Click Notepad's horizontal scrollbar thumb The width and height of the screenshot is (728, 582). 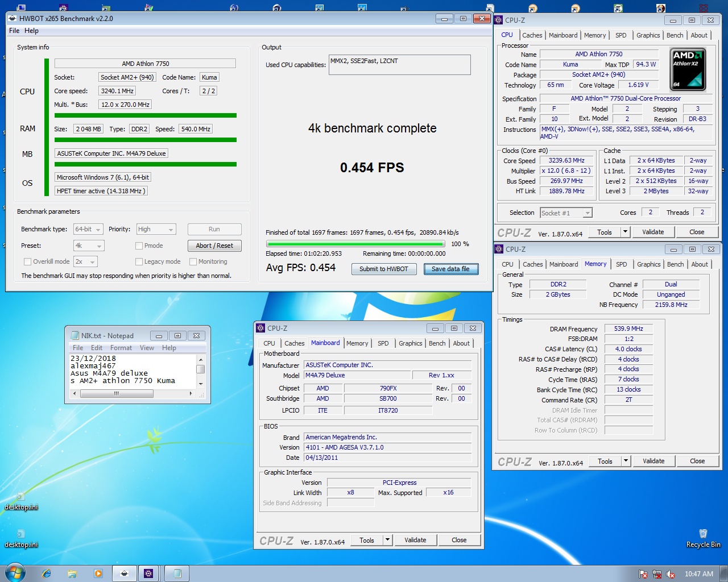click(x=117, y=393)
